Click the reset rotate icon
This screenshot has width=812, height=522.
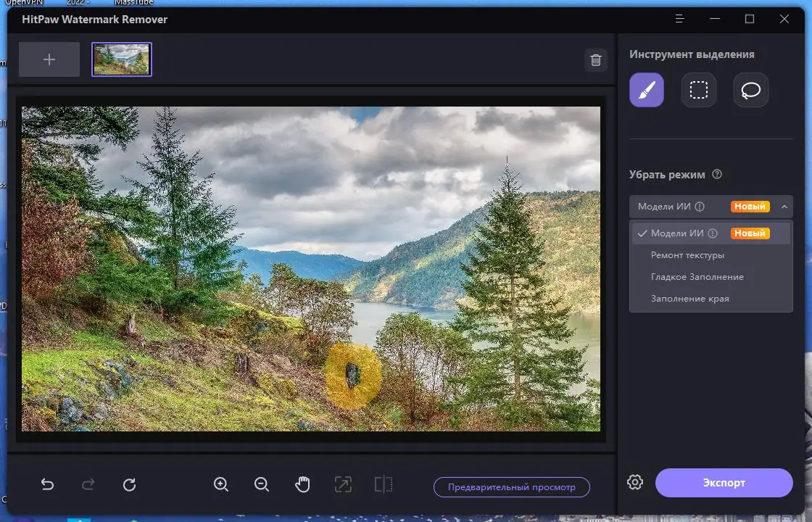click(x=130, y=484)
